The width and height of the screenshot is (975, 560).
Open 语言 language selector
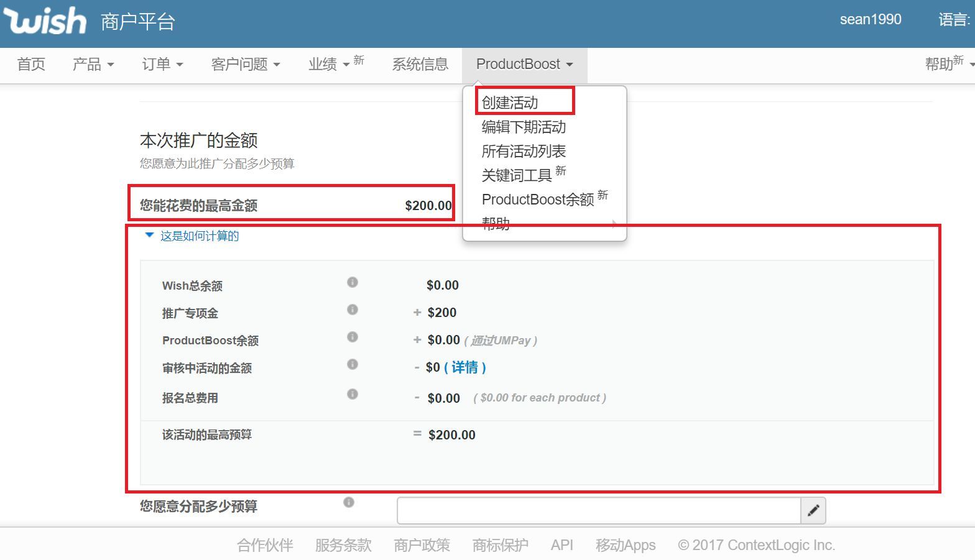tap(954, 19)
